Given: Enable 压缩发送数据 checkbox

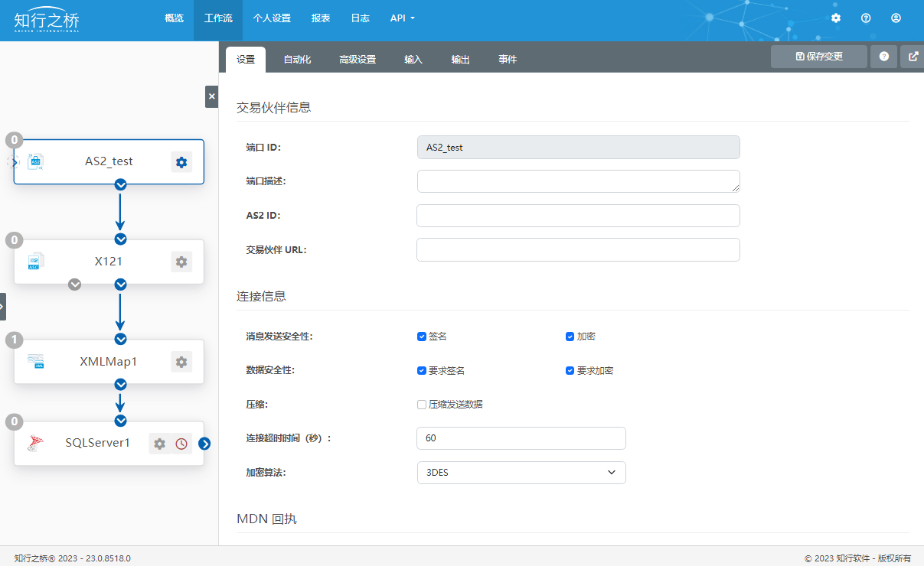Looking at the screenshot, I should click(422, 405).
